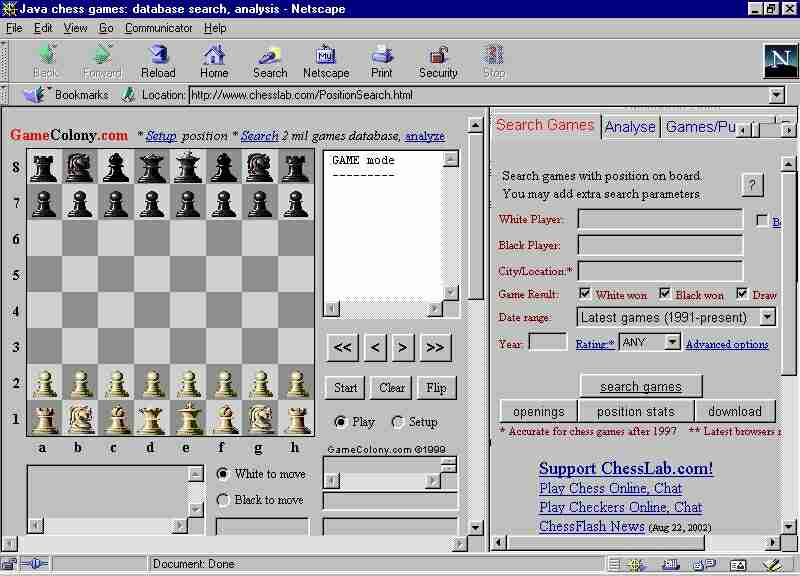The width and height of the screenshot is (800, 576).
Task: Click the download button
Action: tap(735, 411)
